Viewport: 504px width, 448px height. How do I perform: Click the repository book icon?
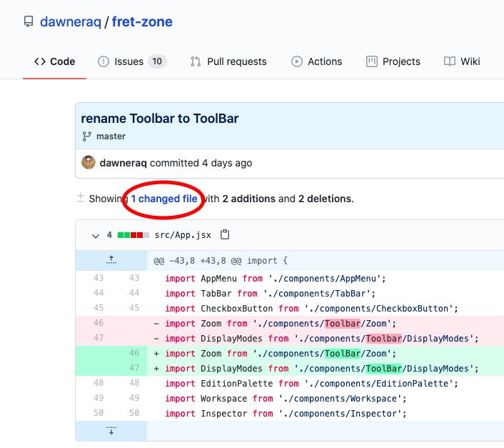point(29,22)
